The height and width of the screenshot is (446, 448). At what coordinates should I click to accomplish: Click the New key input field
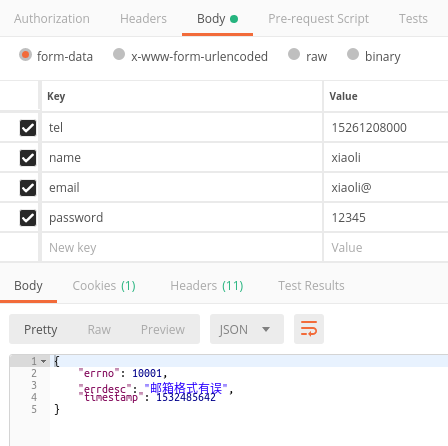click(182, 247)
